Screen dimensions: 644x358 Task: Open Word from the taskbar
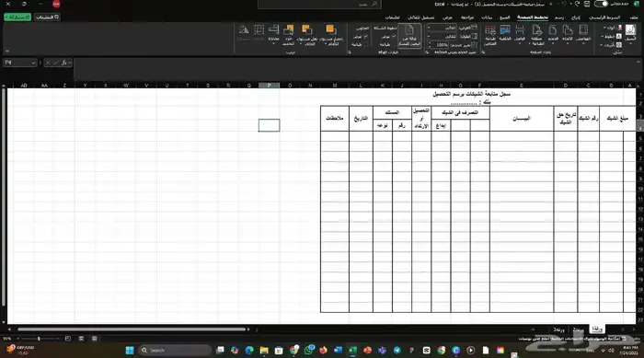338,351
